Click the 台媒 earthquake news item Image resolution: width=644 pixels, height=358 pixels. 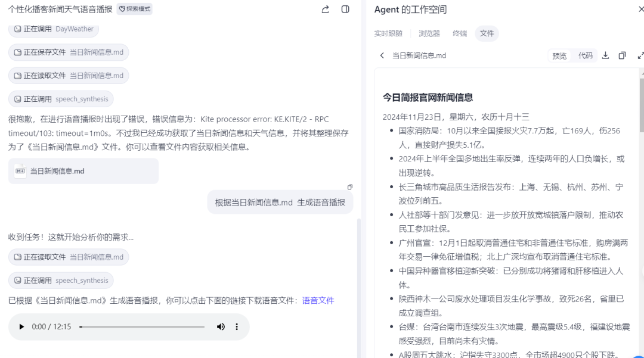point(514,334)
